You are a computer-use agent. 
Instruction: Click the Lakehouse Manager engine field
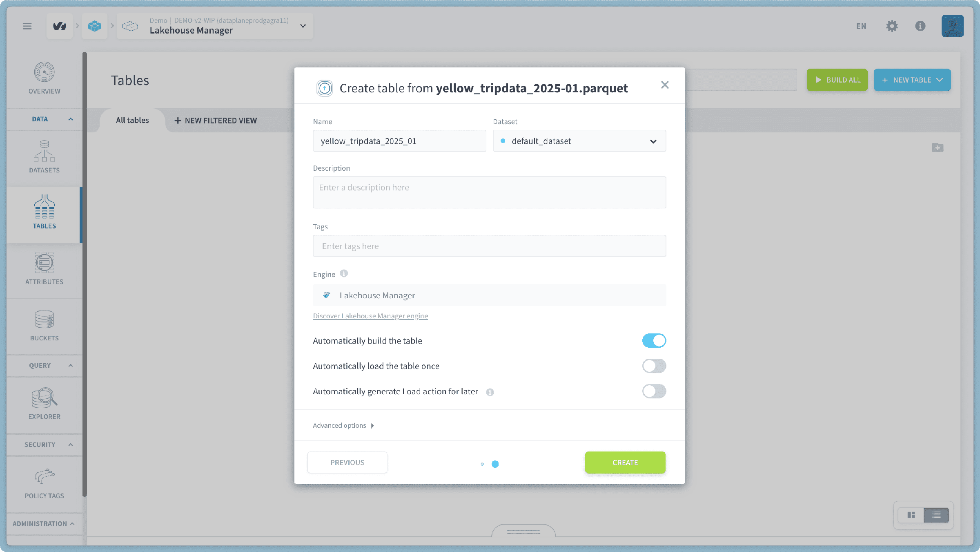point(490,295)
